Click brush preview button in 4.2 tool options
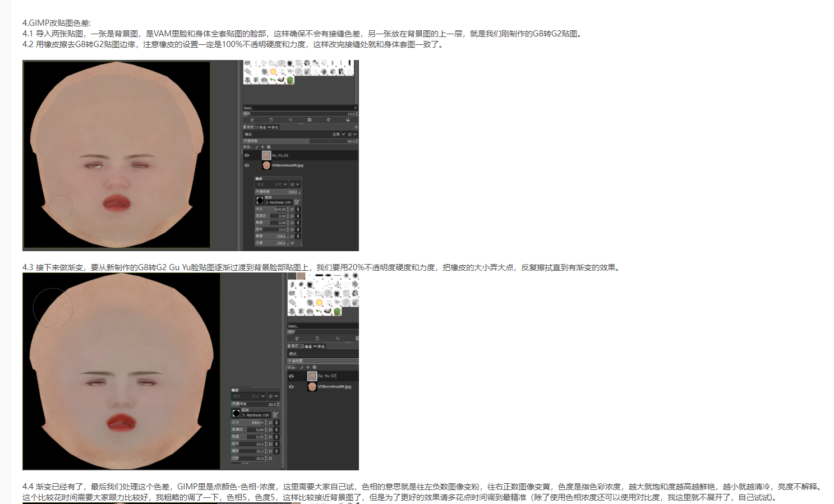 point(260,200)
